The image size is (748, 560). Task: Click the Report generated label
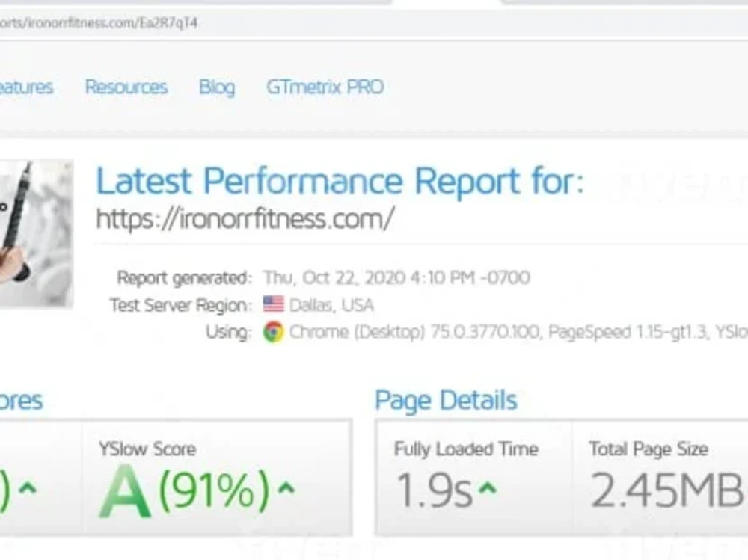click(184, 277)
